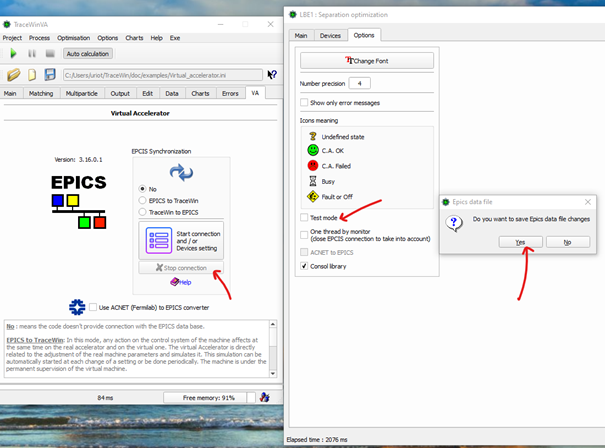Click Free memory progress indicator
Screen dimensions: 605x448
click(x=209, y=397)
